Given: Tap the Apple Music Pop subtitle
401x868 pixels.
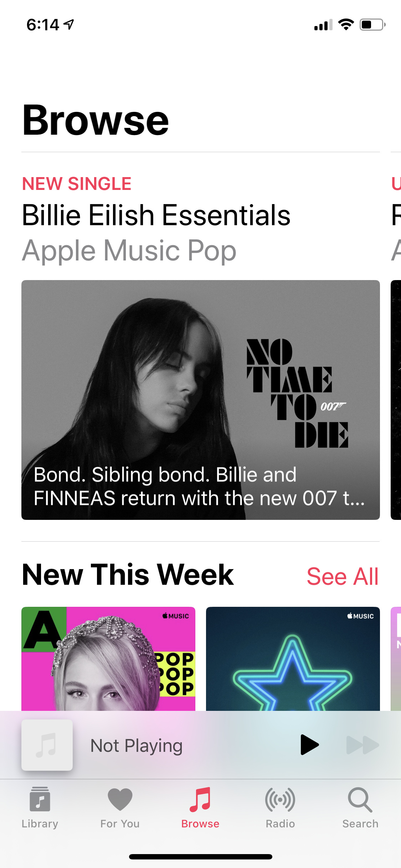Looking at the screenshot, I should click(129, 251).
